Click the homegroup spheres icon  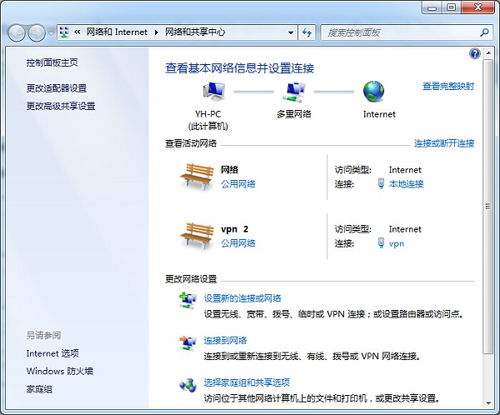(188, 385)
